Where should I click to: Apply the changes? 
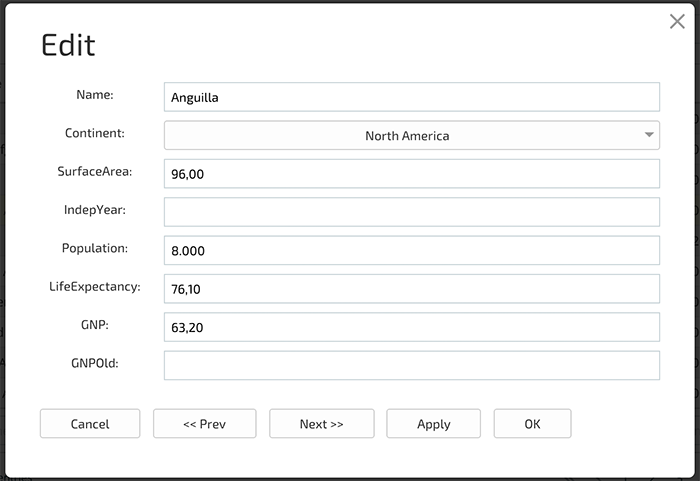click(x=433, y=423)
